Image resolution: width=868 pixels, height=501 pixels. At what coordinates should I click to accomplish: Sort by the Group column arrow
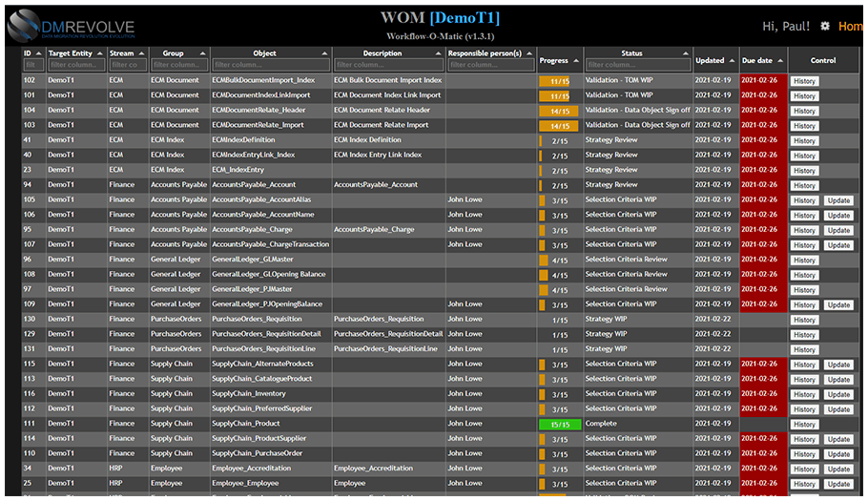pyautogui.click(x=203, y=53)
